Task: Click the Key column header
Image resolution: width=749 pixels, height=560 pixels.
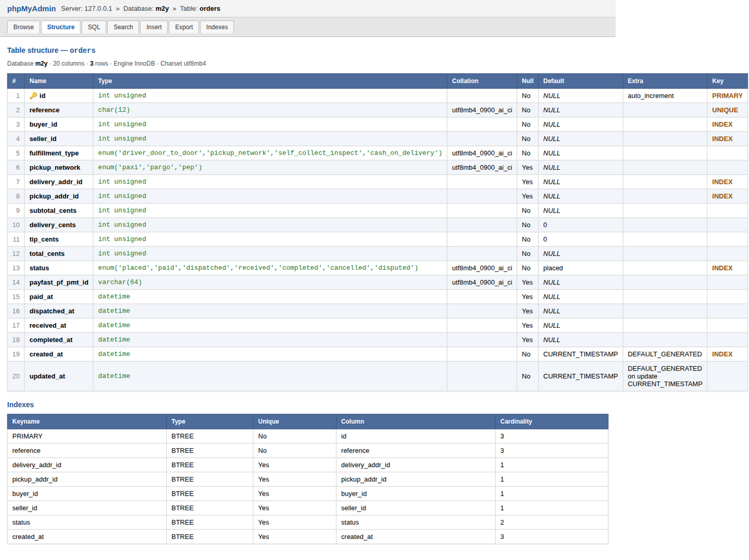Action: (727, 81)
